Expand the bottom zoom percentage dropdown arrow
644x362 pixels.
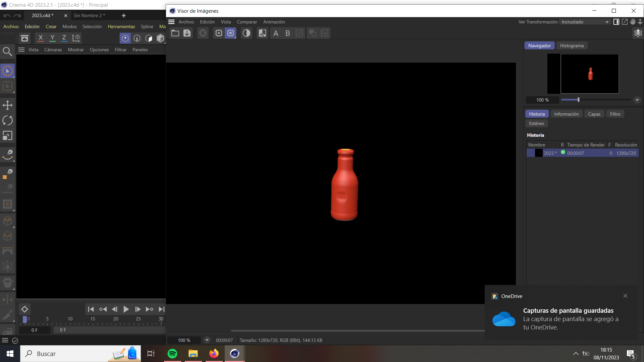(x=207, y=340)
